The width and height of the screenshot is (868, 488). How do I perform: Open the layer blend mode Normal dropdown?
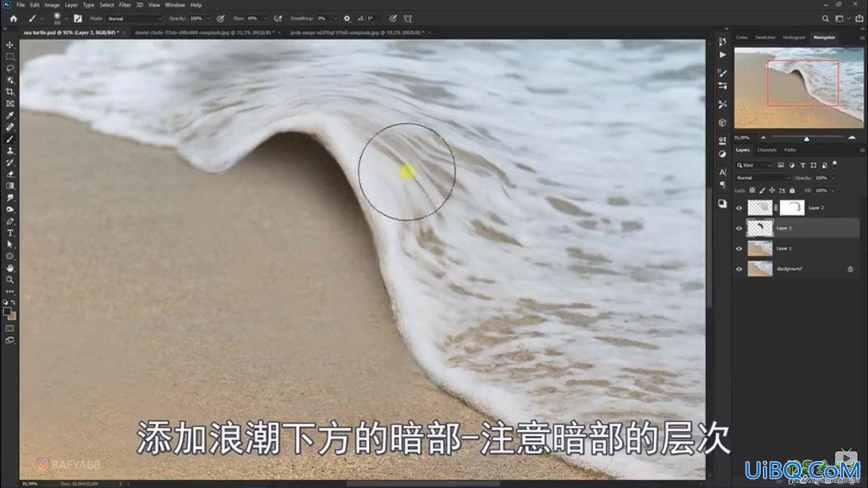[763, 178]
